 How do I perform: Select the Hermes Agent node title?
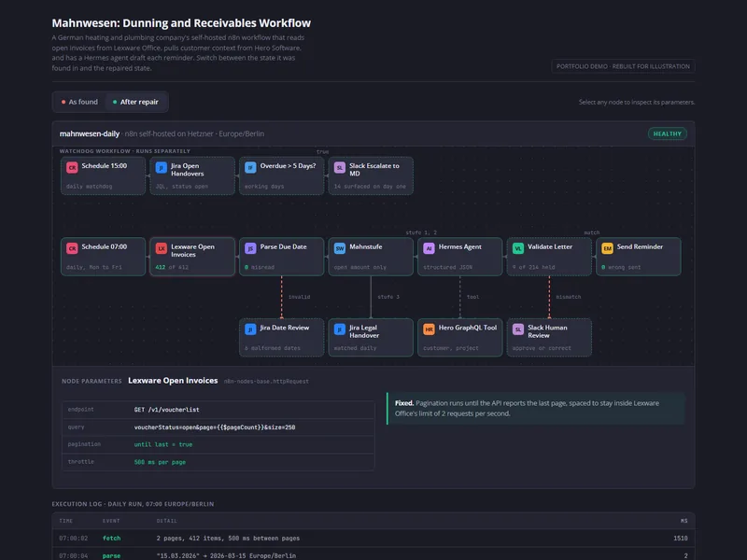coord(459,246)
